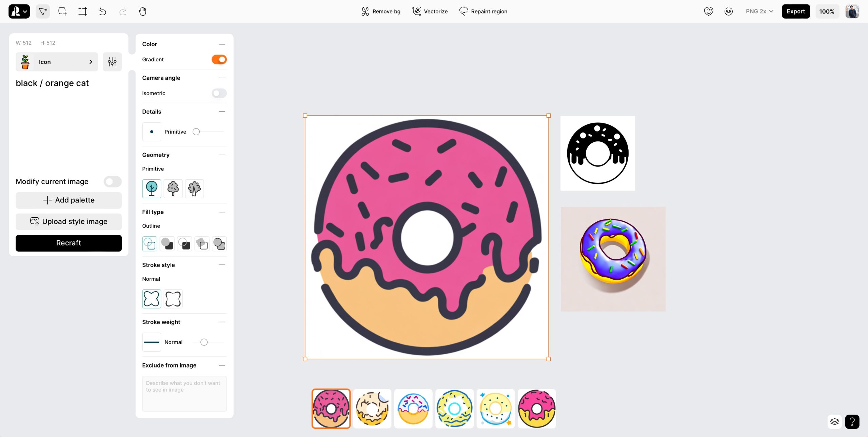This screenshot has width=868, height=437.
Task: Select the frame/artboard tool
Action: click(x=83, y=12)
